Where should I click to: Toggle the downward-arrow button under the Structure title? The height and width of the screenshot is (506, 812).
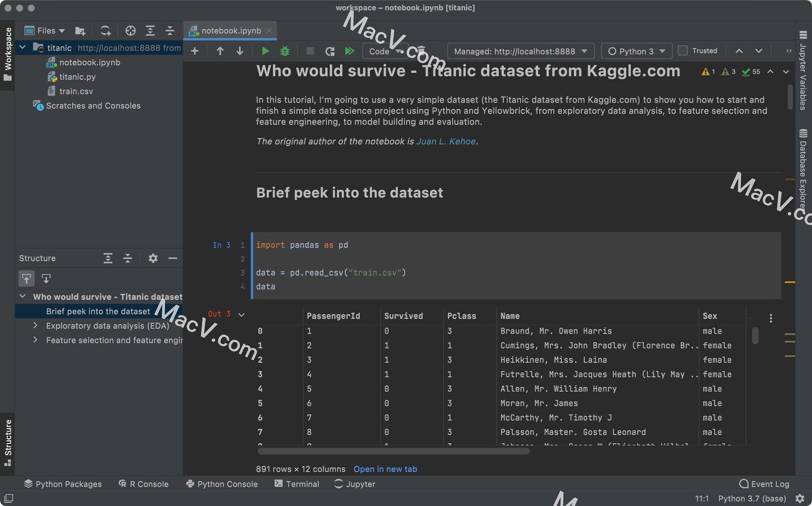point(46,279)
